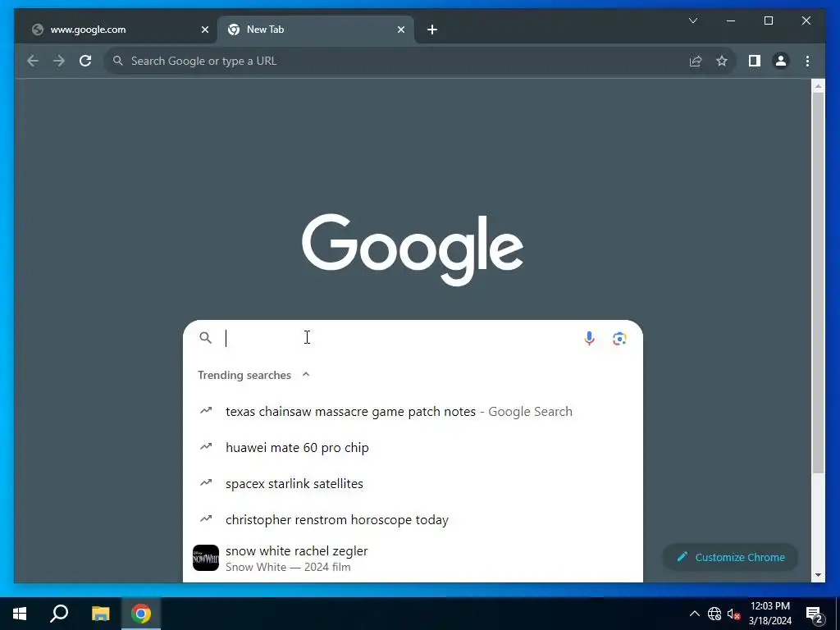Select the New Tab tab
Image resolution: width=840 pixels, height=630 pixels.
pyautogui.click(x=315, y=30)
